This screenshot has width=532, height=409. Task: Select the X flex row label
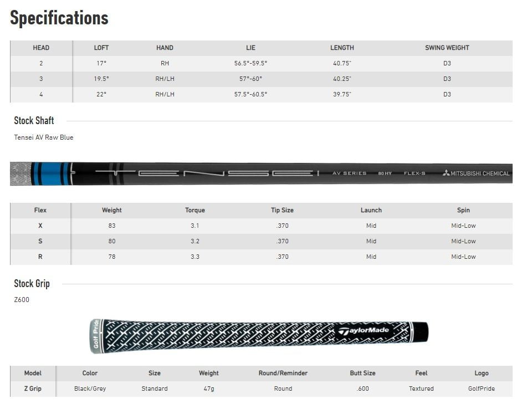(40, 226)
